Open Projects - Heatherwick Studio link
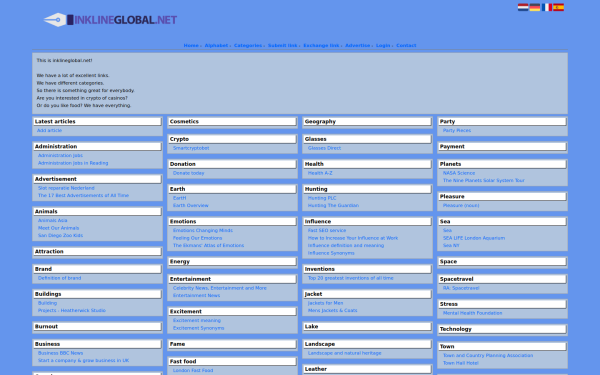The height and width of the screenshot is (375, 600). [72, 310]
